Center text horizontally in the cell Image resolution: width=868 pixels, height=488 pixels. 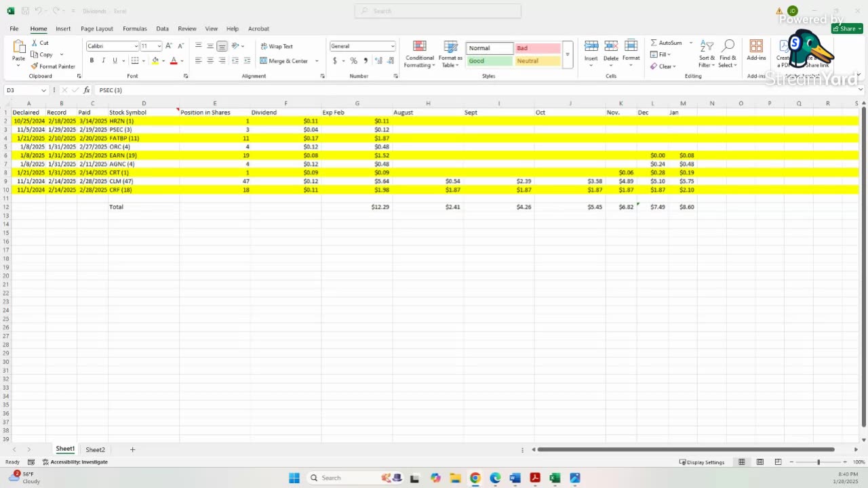click(x=210, y=60)
